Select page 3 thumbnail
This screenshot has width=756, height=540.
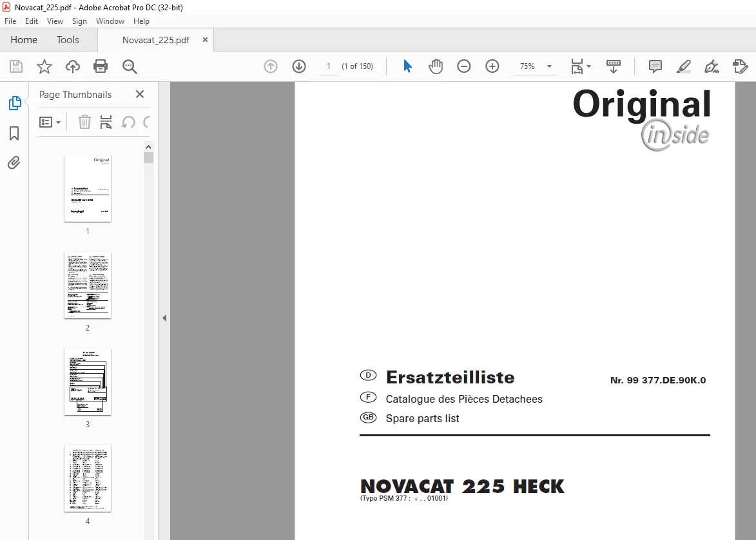coord(88,382)
